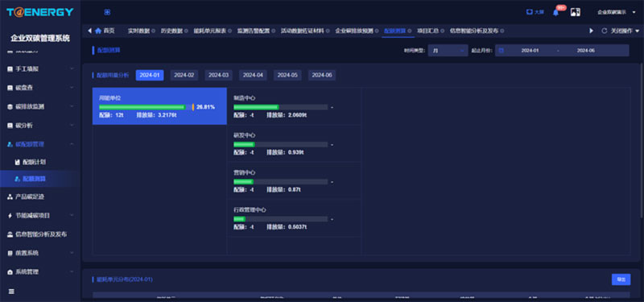Click the blue 导出 export button
Image resolution: width=644 pixels, height=302 pixels.
click(621, 279)
